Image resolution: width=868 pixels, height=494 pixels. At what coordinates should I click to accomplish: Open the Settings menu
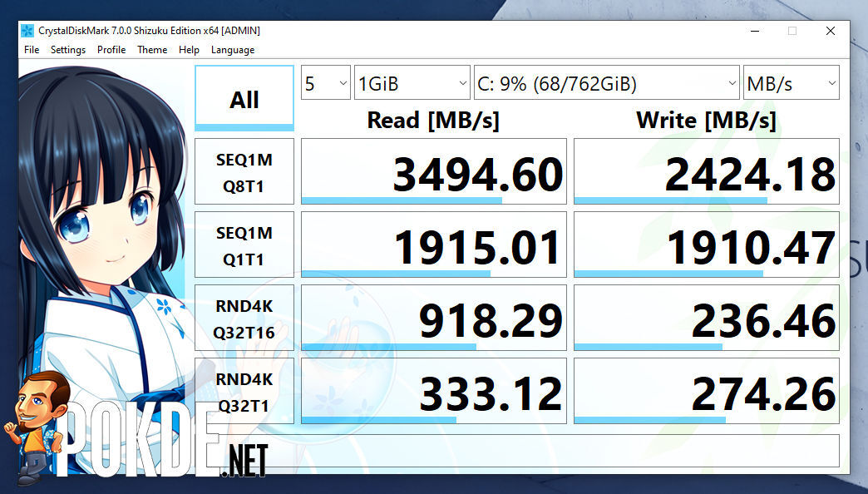point(68,49)
